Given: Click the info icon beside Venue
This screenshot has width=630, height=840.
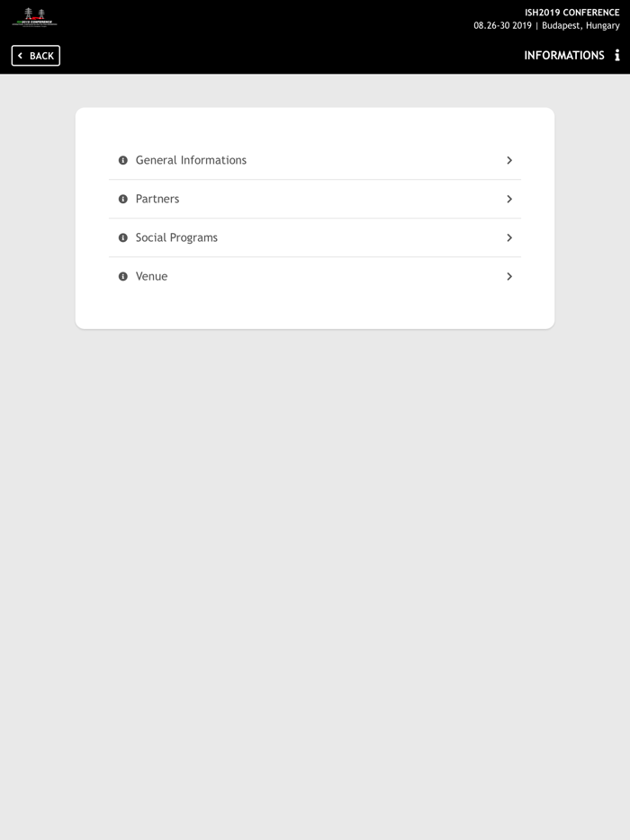Looking at the screenshot, I should (x=123, y=276).
